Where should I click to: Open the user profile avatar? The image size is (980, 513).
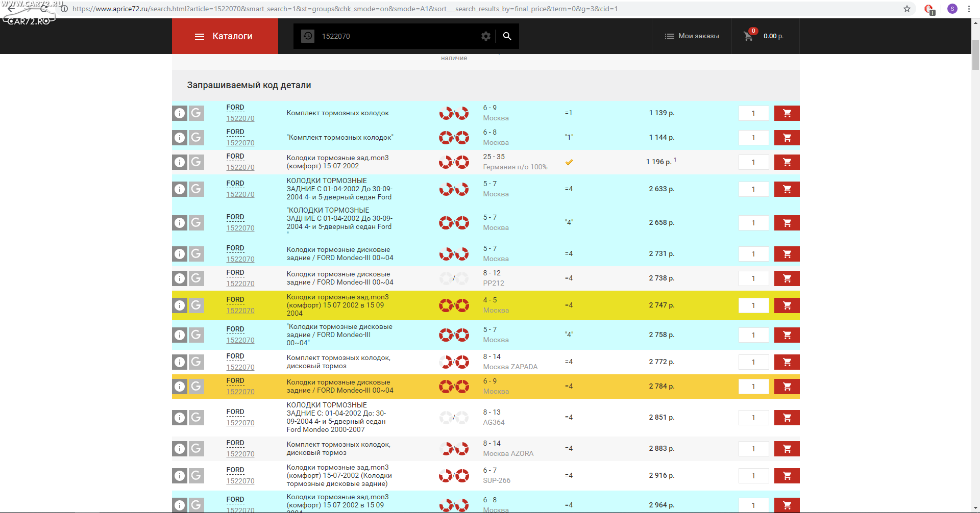click(952, 9)
